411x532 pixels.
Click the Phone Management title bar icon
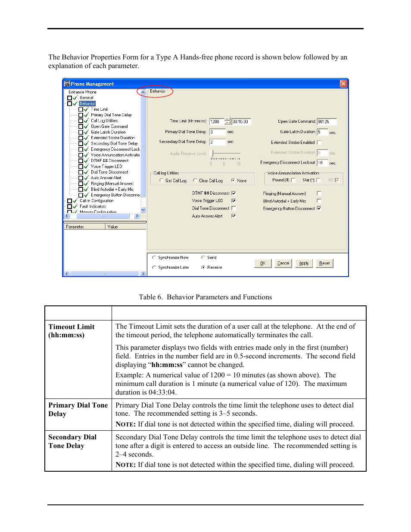click(x=67, y=84)
